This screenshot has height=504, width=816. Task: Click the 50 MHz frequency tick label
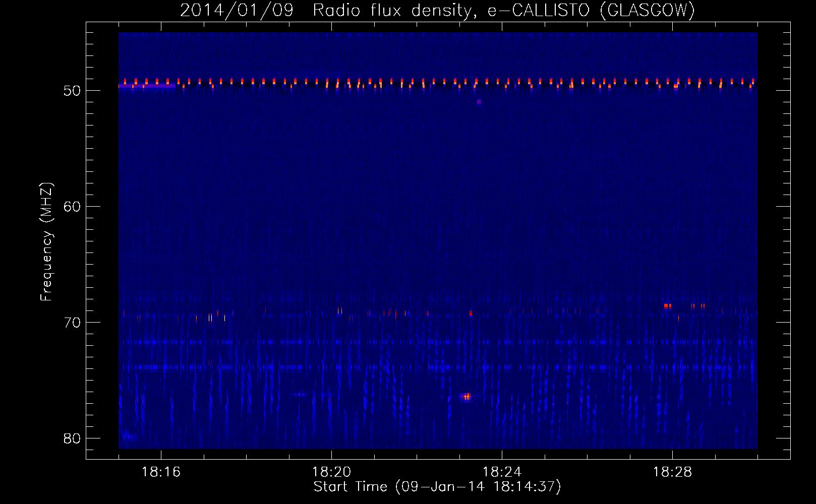point(72,91)
